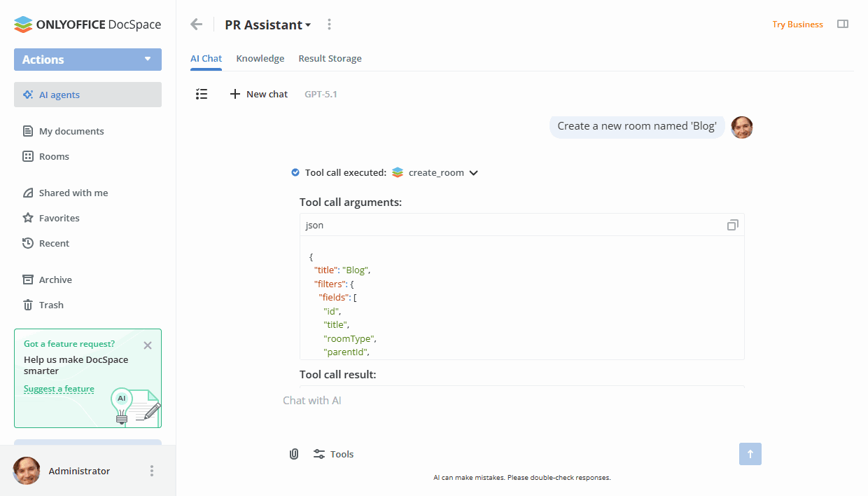Open the Favorites section
This screenshot has height=496, width=868.
(x=60, y=218)
